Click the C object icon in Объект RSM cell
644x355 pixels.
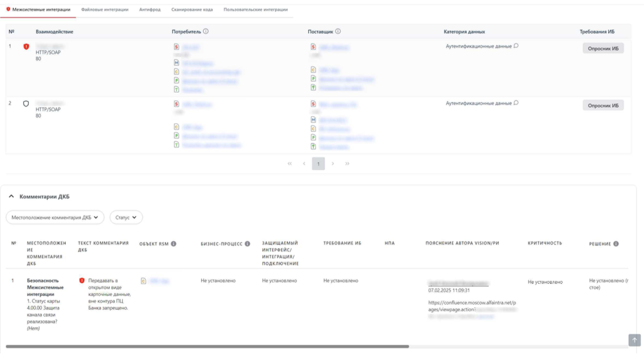click(144, 281)
